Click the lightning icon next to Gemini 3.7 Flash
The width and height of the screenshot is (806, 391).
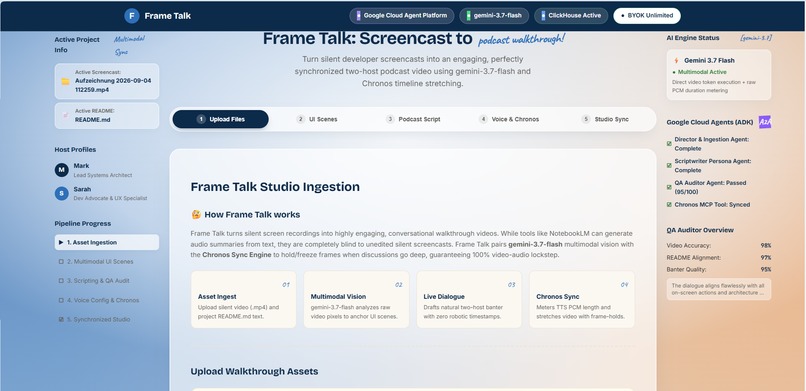(676, 61)
